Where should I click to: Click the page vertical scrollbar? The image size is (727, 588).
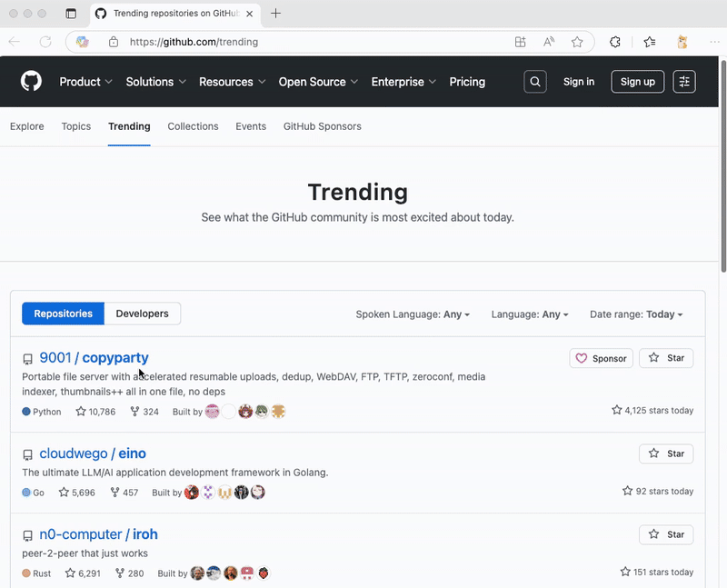723,164
